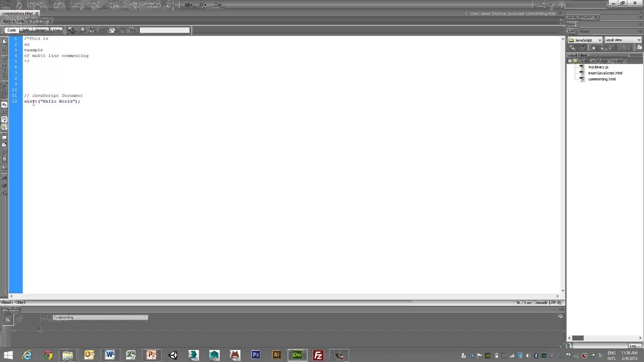This screenshot has height=362, width=644.
Task: Click the title tag in tag selector
Action: pos(21,302)
